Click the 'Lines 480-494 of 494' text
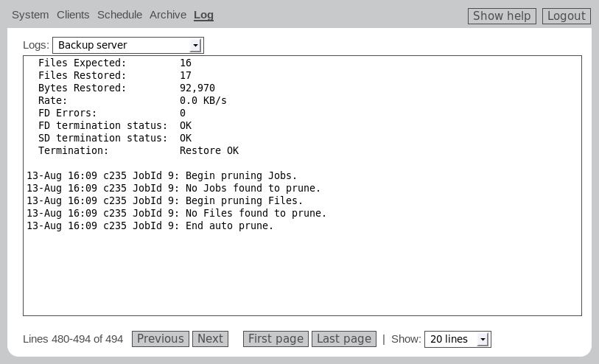The image size is (599, 364). [73, 339]
